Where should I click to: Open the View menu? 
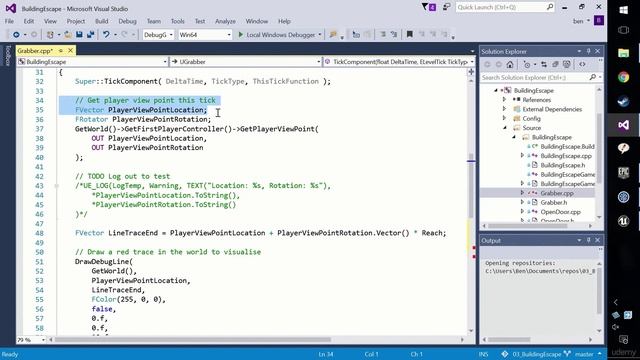click(50, 21)
